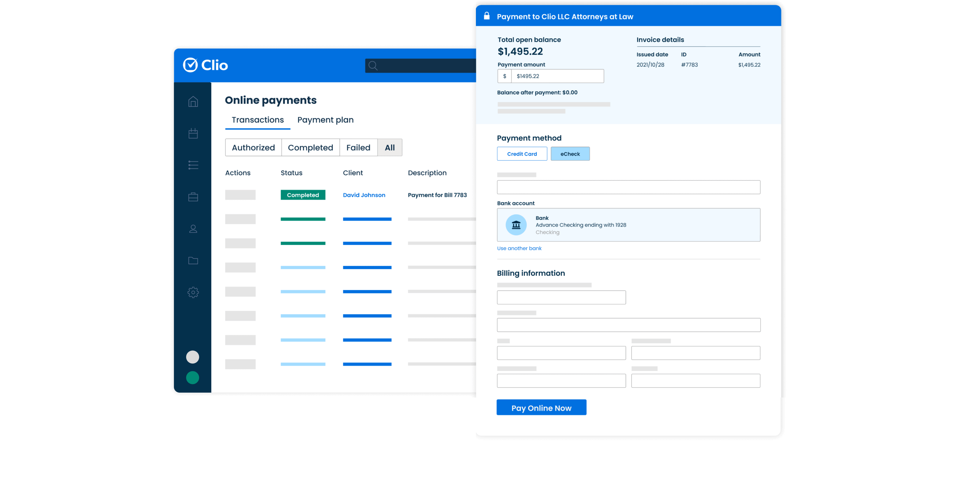Open the Calendar icon in sidebar

point(193,134)
